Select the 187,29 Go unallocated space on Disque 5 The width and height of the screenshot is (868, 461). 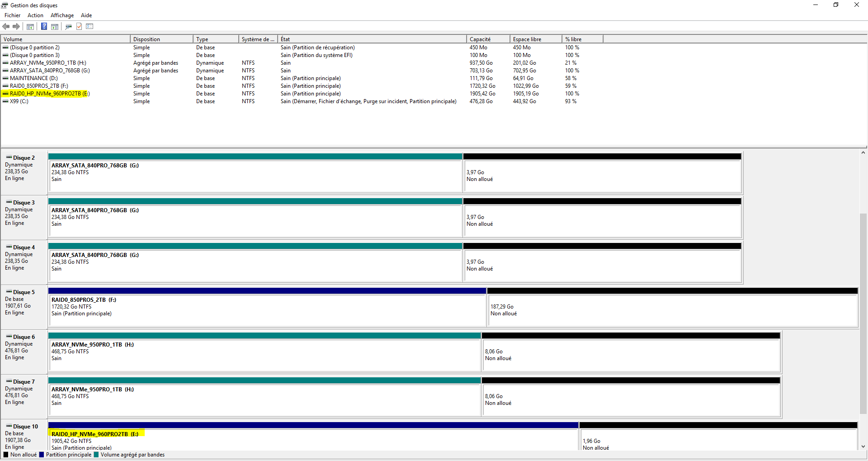click(673, 307)
